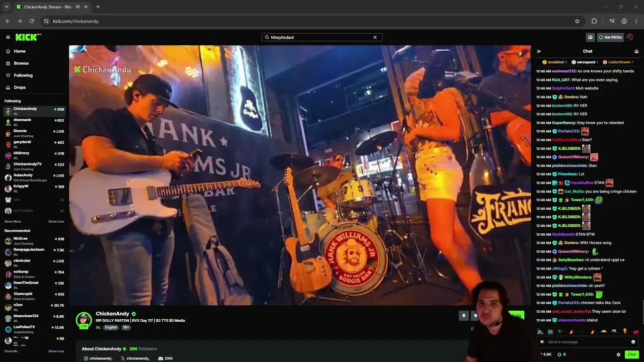The image size is (644, 362).
Task: Open the hamburger sidebar menu
Action: click(8, 37)
